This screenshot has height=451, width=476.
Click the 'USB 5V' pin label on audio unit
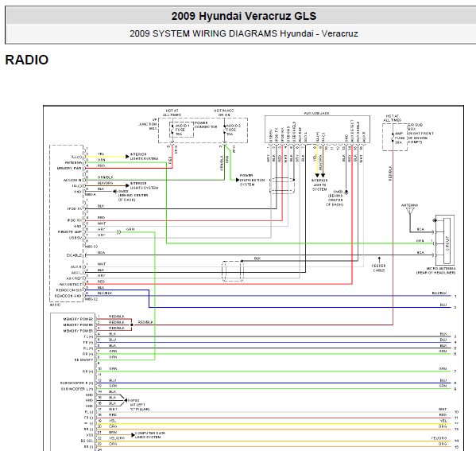click(x=75, y=238)
